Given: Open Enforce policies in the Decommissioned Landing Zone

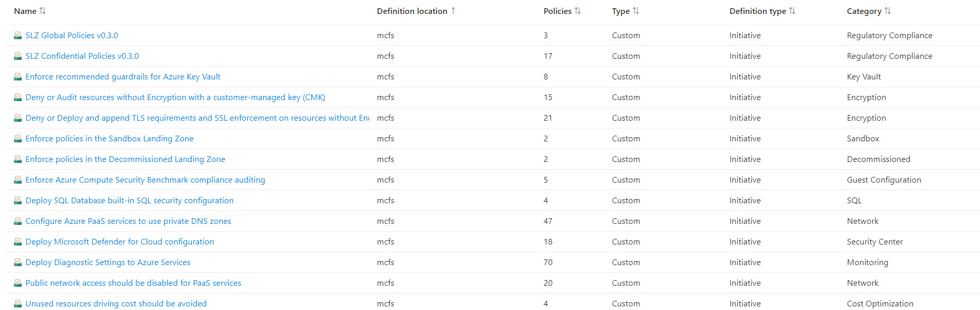Looking at the screenshot, I should tap(125, 159).
